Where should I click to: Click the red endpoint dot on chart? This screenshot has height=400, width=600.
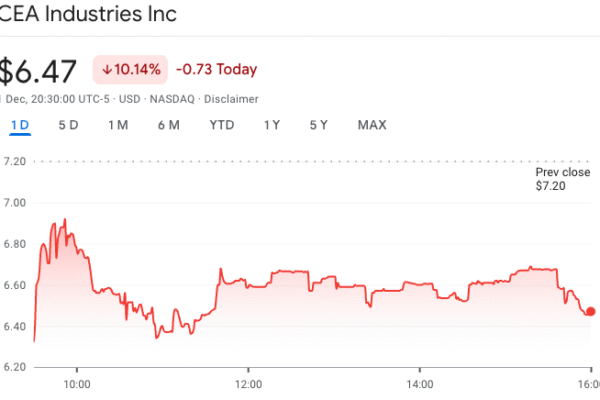click(x=591, y=311)
